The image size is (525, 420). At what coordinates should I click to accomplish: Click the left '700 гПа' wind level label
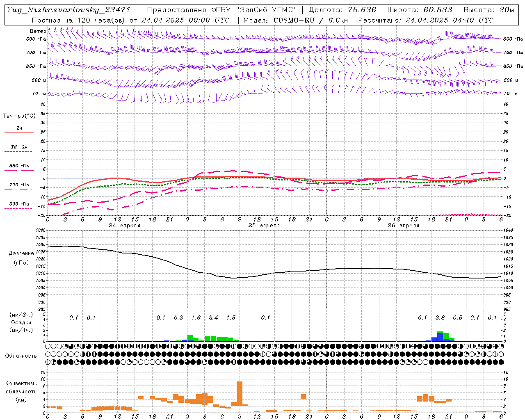(36, 52)
